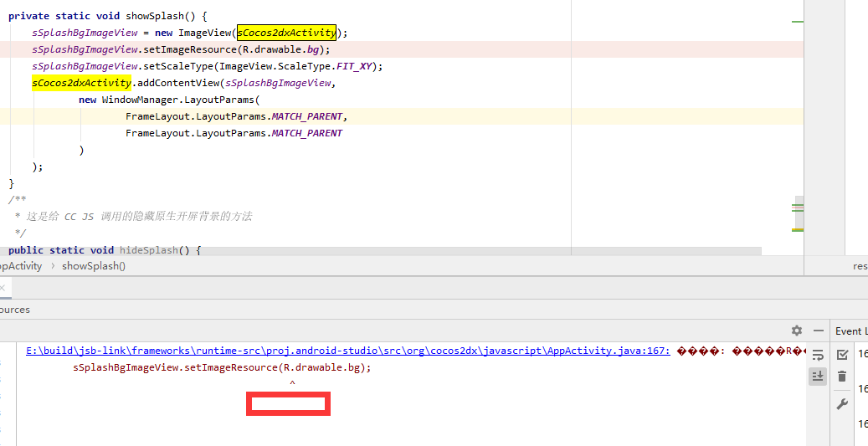The height and width of the screenshot is (446, 868).
Task: Toggle scroll to end in build output
Action: (818, 377)
